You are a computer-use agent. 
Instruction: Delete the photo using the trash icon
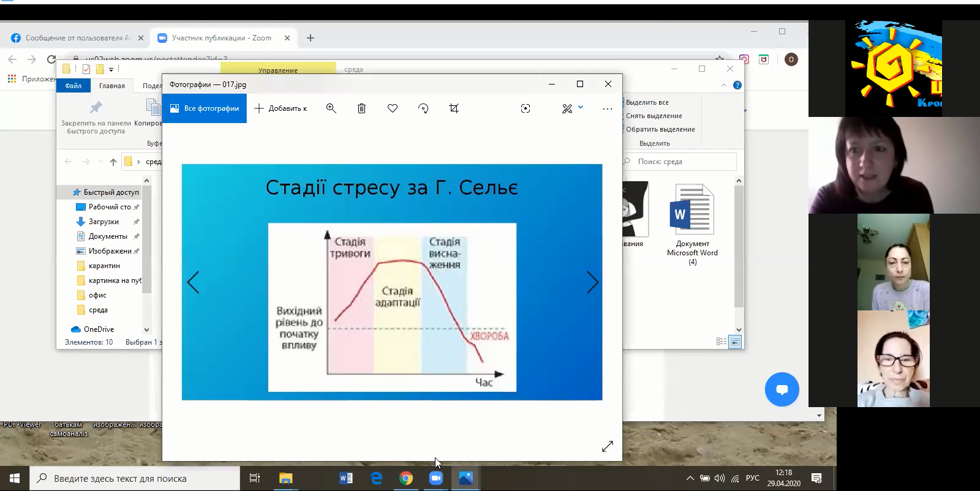361,108
